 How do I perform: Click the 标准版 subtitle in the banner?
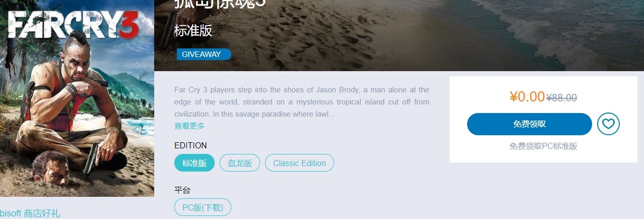[x=193, y=30]
